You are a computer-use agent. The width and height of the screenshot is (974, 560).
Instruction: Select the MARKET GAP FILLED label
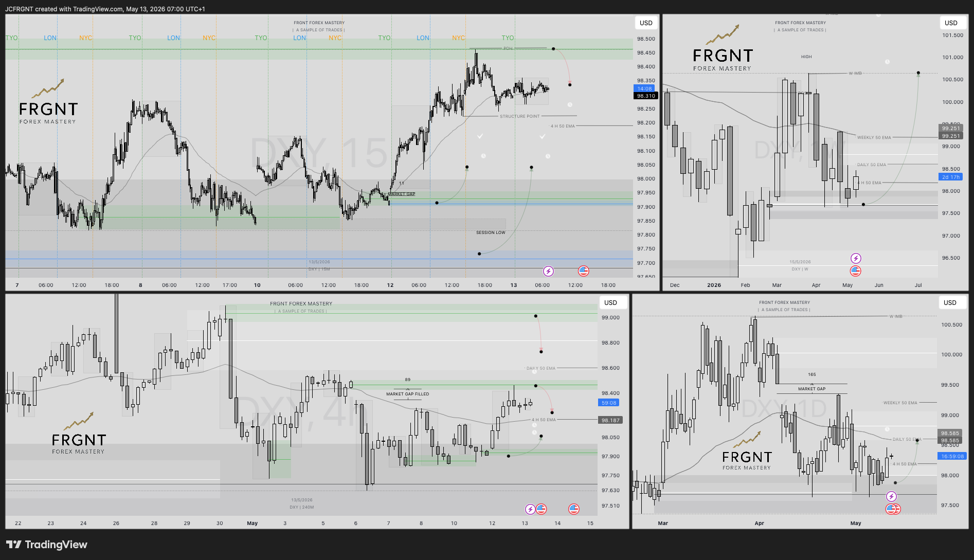click(408, 394)
